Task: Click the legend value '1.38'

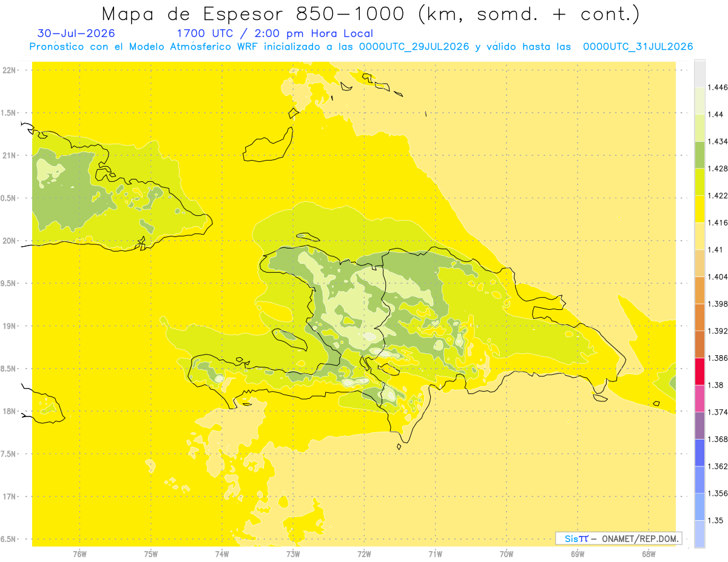Action: coord(716,385)
